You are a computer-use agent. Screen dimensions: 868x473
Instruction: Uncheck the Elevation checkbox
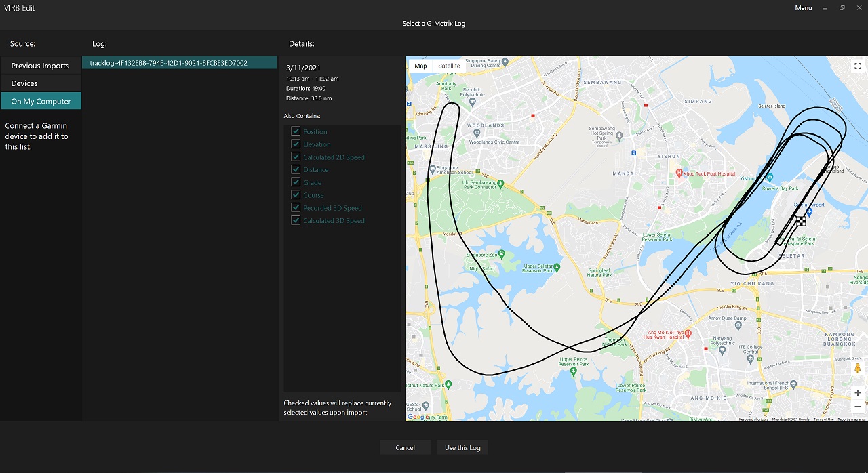coord(296,144)
